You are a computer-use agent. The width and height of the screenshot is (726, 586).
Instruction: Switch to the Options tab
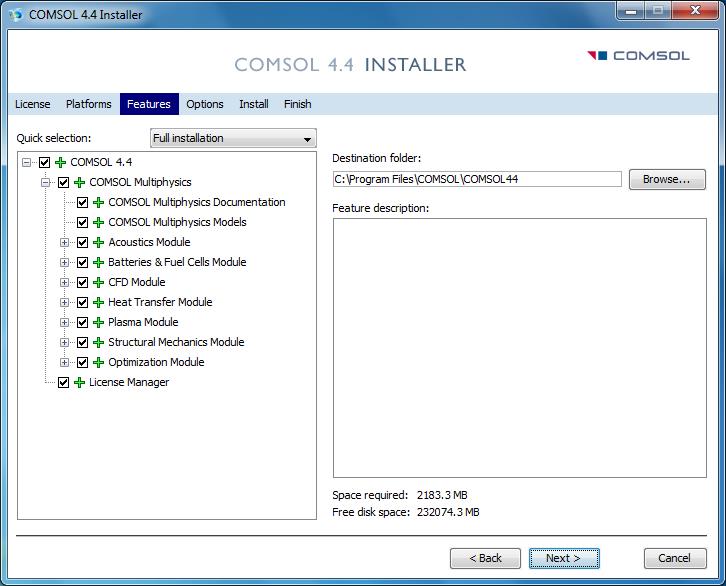tap(205, 104)
